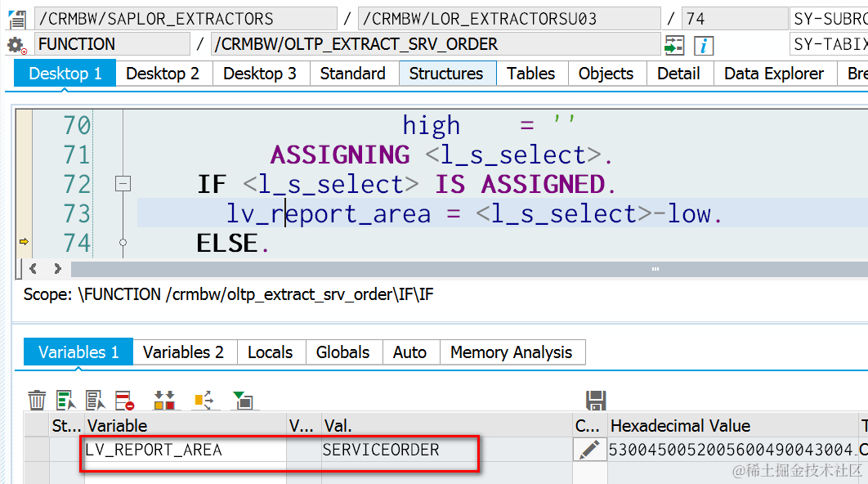Click the SY-TABIX field at top right

tap(829, 44)
